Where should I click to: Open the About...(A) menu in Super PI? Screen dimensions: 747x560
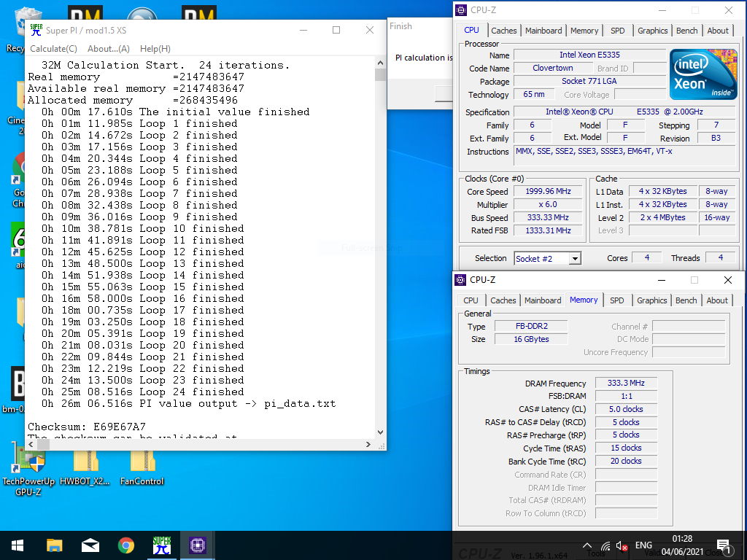(x=108, y=49)
